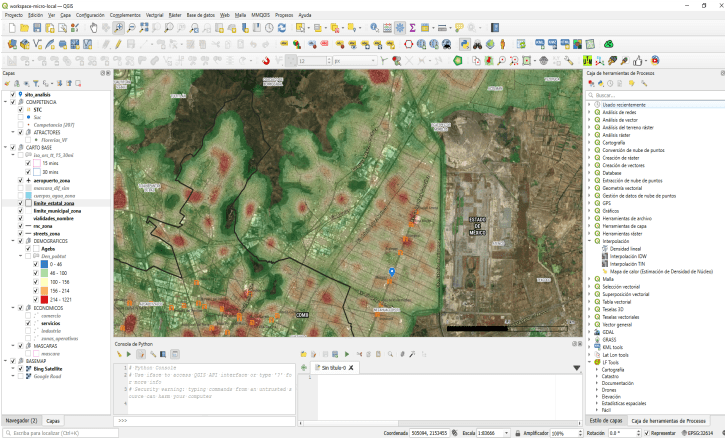The width and height of the screenshot is (725, 438).
Task: Open the Ráster menu
Action: pos(175,15)
